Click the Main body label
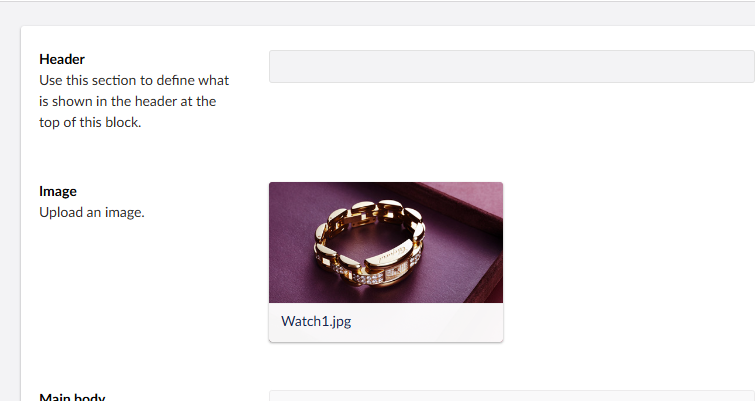This screenshot has height=401, width=755. point(72,397)
